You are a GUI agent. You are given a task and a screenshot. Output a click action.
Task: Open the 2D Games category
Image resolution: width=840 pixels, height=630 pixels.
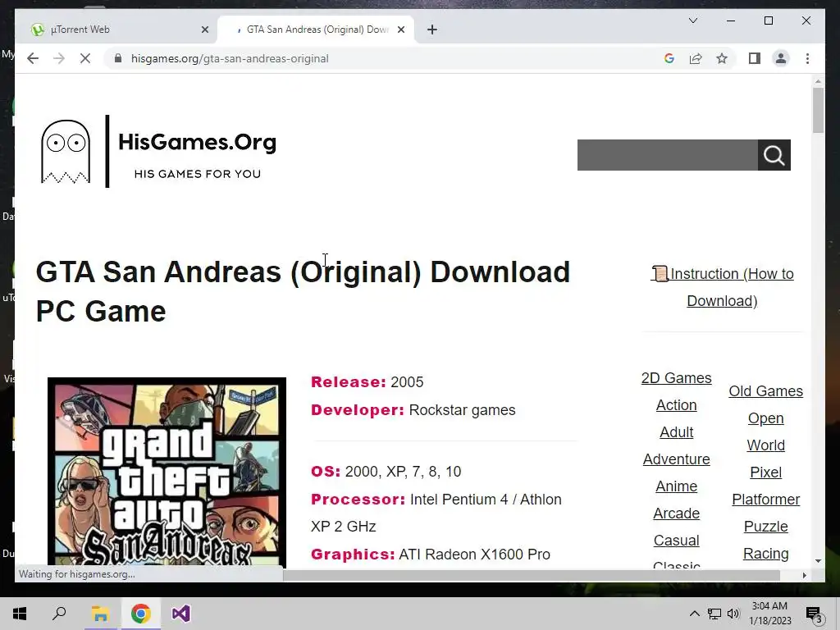pyautogui.click(x=677, y=378)
